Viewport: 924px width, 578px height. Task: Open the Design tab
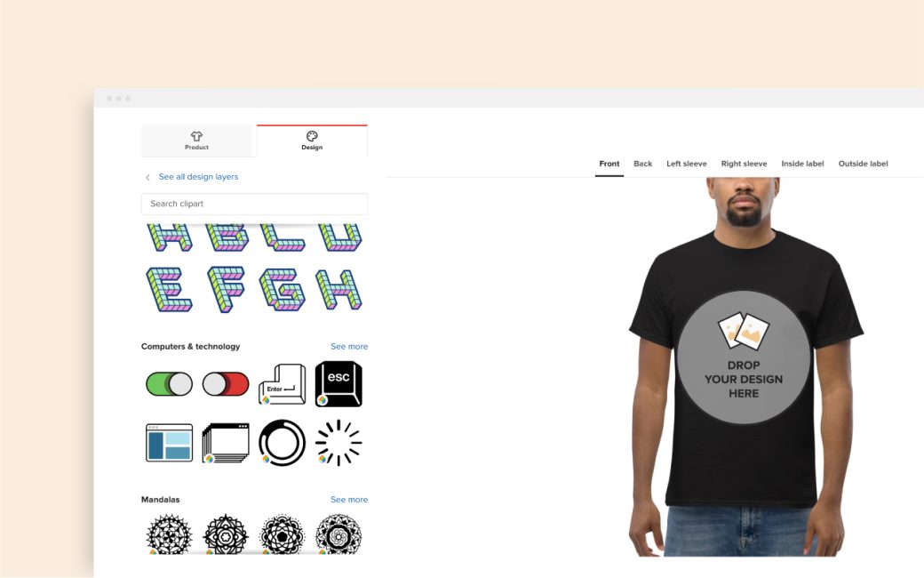pyautogui.click(x=312, y=140)
